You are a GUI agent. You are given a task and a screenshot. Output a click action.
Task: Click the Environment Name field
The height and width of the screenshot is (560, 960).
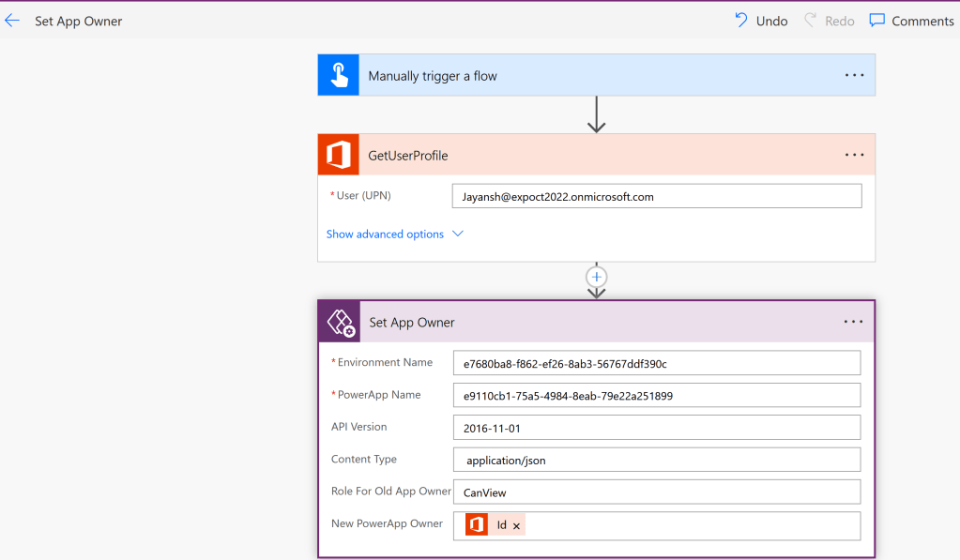(x=657, y=363)
